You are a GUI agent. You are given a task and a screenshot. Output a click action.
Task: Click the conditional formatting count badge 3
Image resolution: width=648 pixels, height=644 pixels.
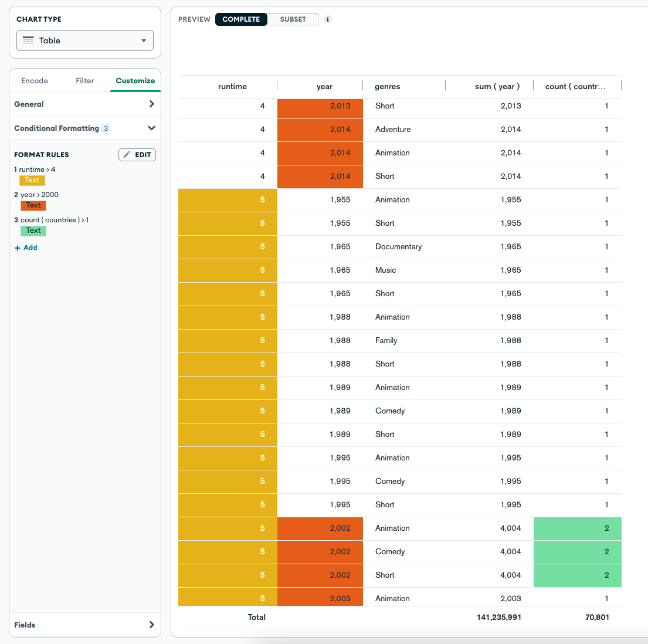[106, 128]
